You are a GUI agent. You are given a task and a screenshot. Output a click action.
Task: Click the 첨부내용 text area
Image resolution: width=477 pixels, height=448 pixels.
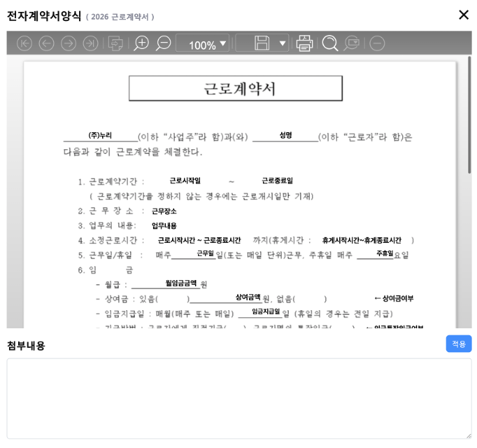click(x=239, y=398)
